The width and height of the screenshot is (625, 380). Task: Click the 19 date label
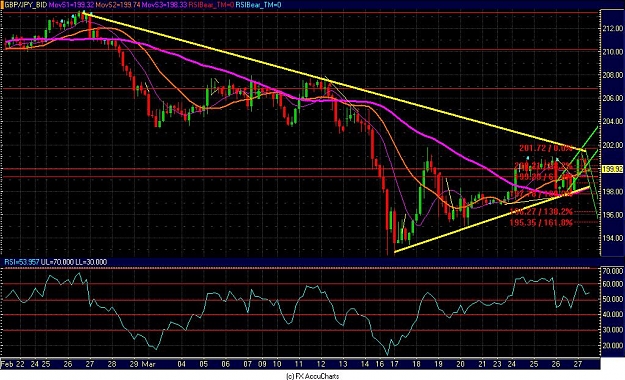pos(438,364)
